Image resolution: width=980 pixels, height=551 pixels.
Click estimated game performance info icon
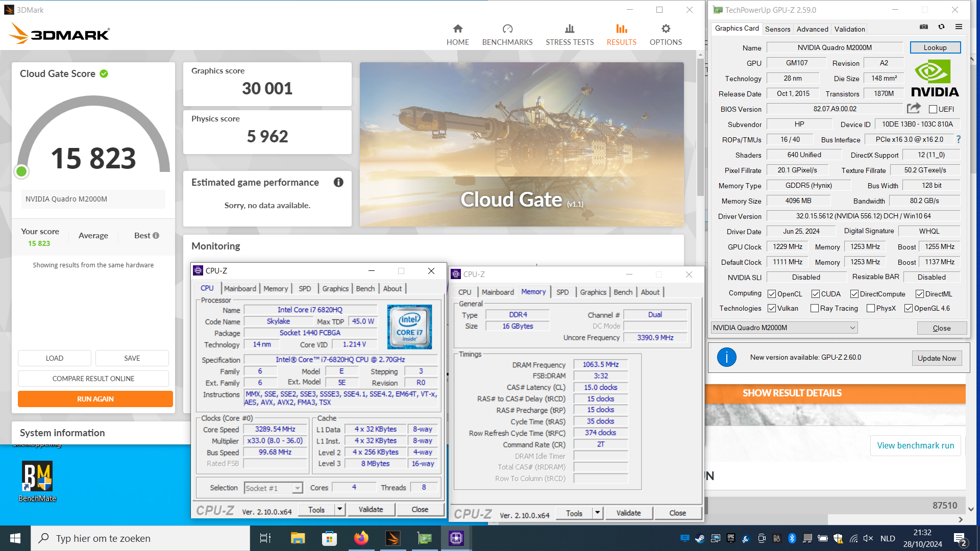[x=338, y=182]
